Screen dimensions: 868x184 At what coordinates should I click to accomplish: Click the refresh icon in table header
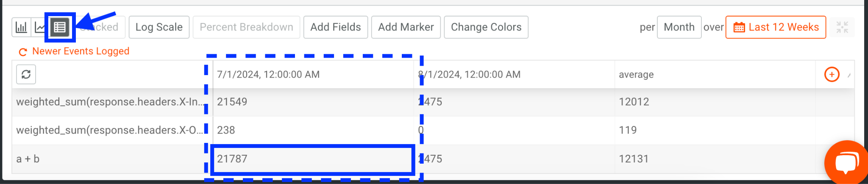tap(26, 75)
